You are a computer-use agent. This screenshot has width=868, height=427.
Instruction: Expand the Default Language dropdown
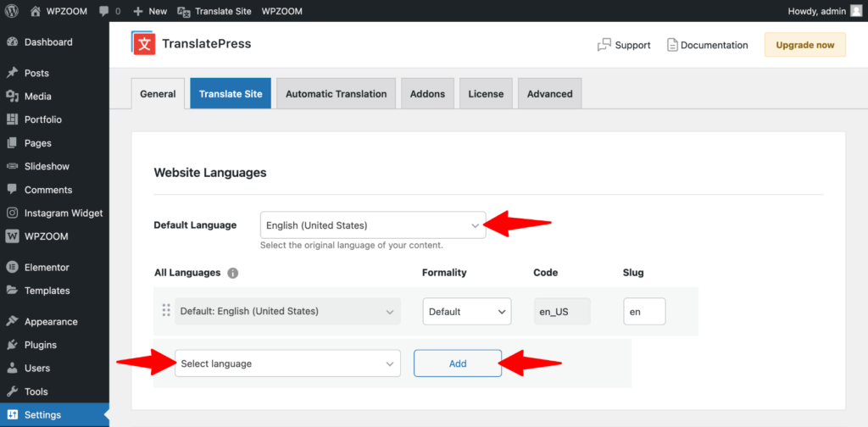click(372, 225)
